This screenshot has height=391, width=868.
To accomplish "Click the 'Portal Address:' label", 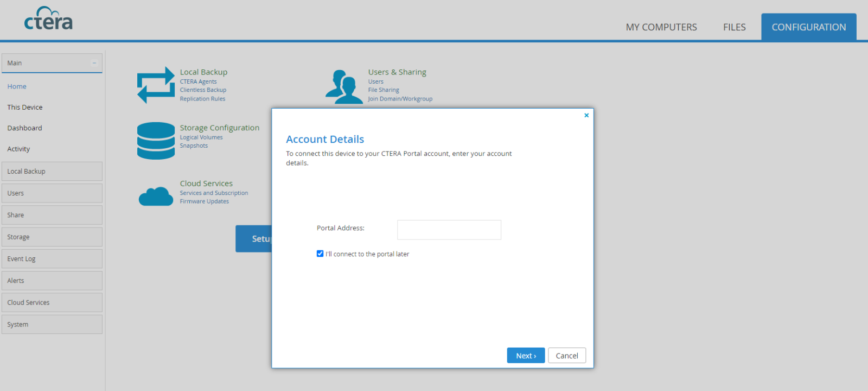I will [x=341, y=228].
